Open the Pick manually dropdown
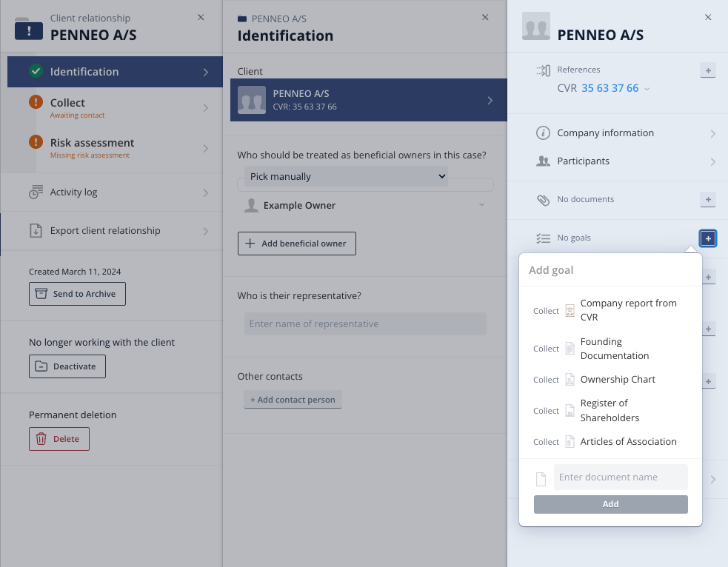This screenshot has height=567, width=728. 346,176
